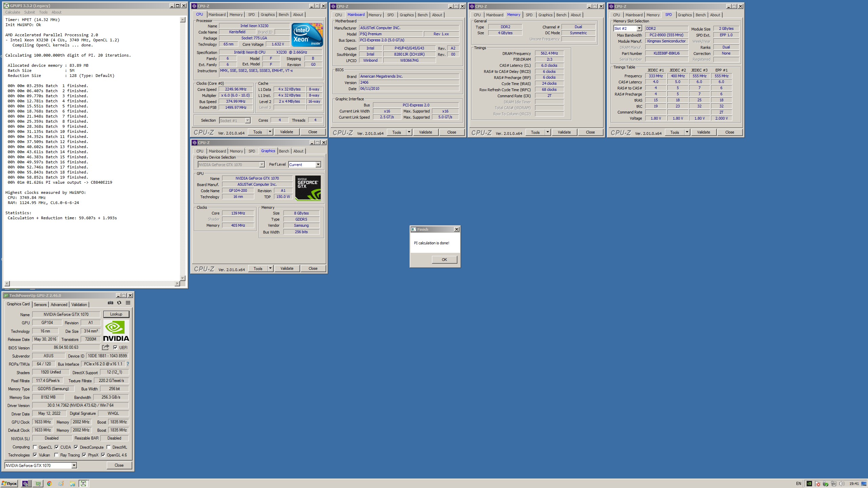The width and height of the screenshot is (868, 488).
Task: Open the GPU selection dropdown in GPU-Z
Action: [74, 465]
